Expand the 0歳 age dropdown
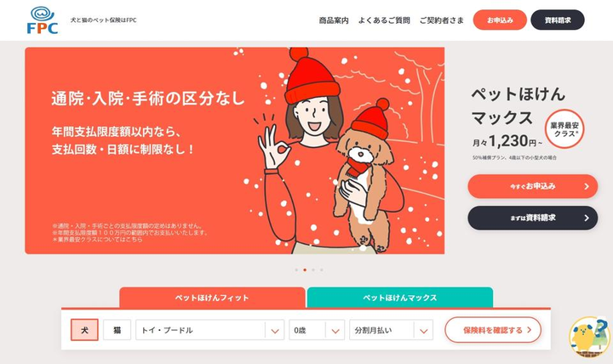This screenshot has width=613, height=364. (x=317, y=330)
